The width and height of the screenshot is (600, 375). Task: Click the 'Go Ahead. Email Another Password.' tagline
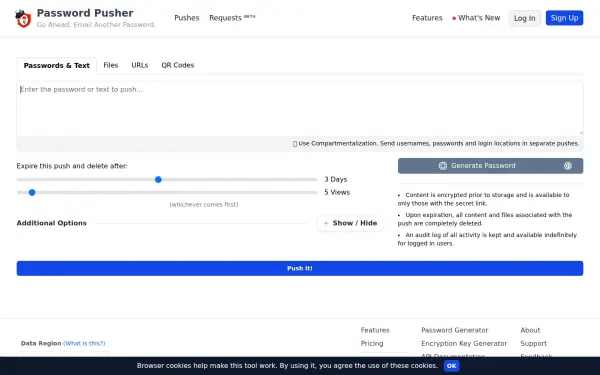pos(96,25)
